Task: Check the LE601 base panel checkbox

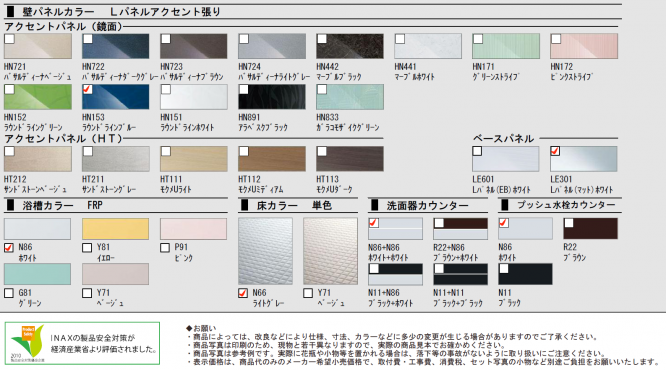Action: click(477, 151)
